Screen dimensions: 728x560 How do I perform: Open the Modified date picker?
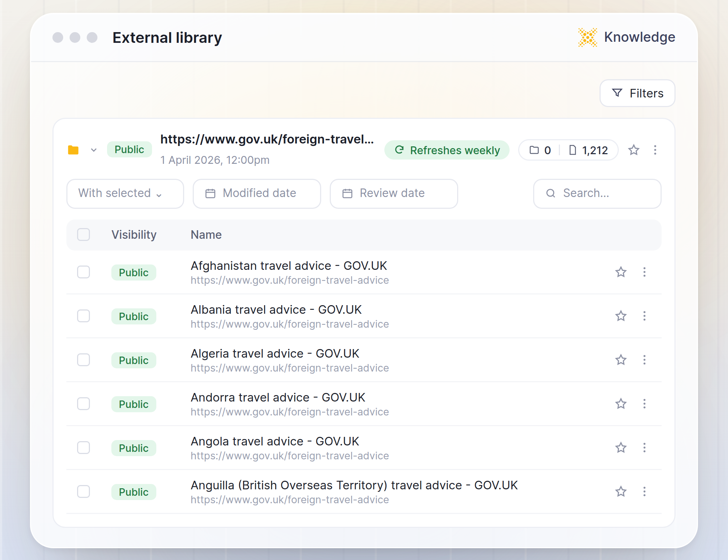[257, 193]
